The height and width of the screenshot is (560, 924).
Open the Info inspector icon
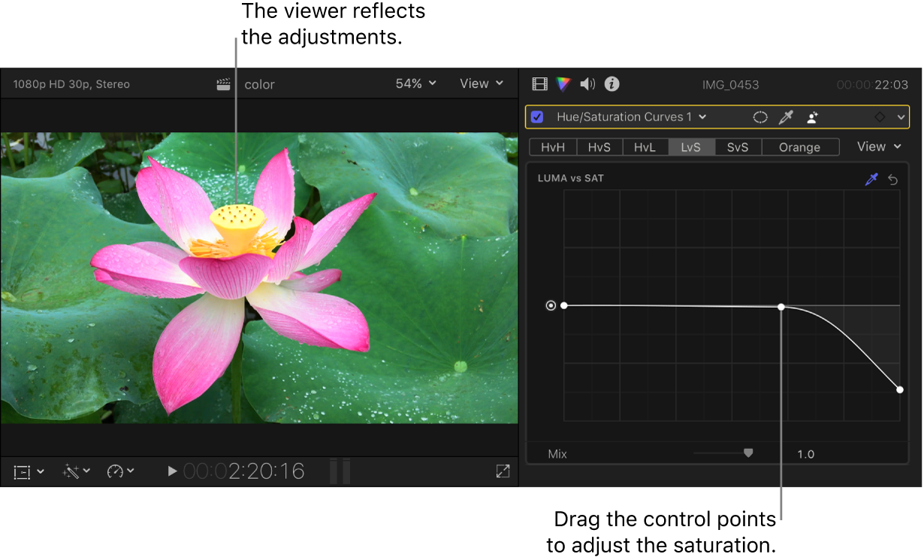coord(612,84)
